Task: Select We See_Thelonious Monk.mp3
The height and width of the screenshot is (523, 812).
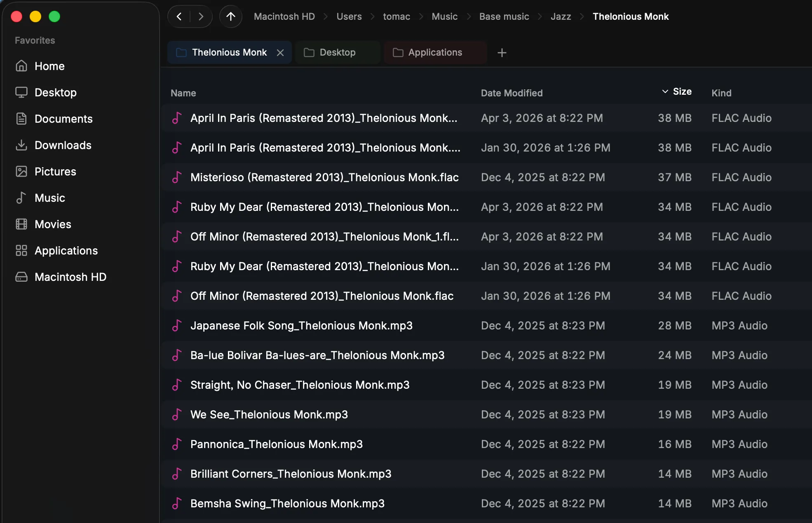Action: pos(486,414)
